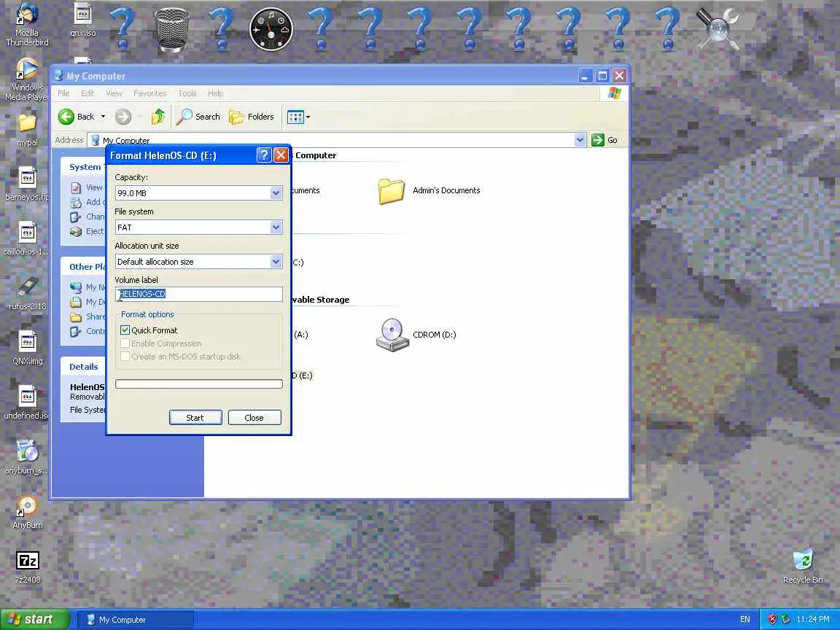The image size is (840, 630).
Task: Click Start in the Format dialog
Action: tap(195, 417)
